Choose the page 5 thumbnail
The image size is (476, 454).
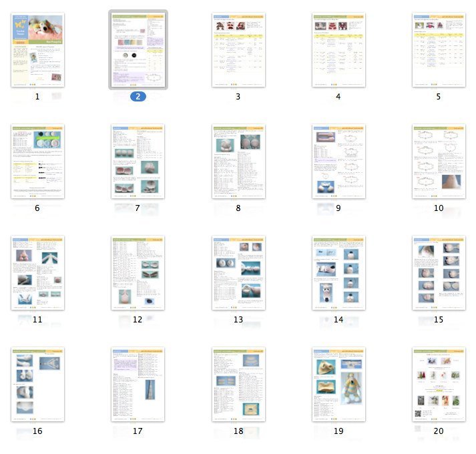tap(439, 50)
